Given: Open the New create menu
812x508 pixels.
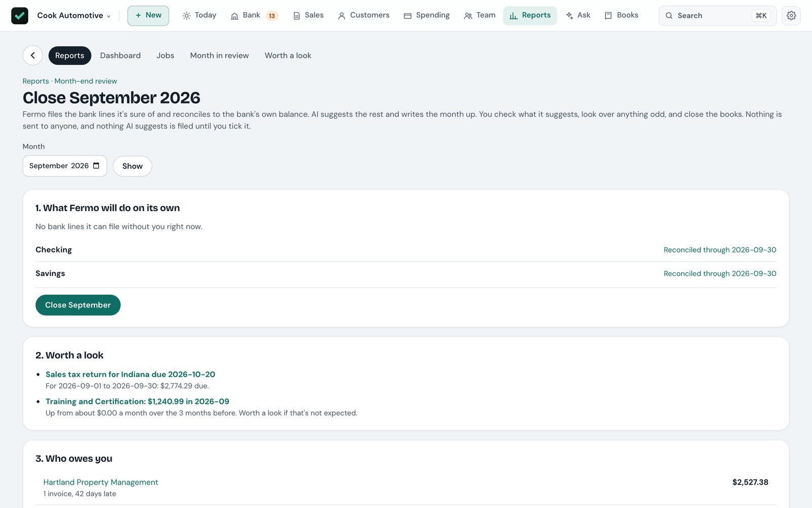Looking at the screenshot, I should coord(148,16).
